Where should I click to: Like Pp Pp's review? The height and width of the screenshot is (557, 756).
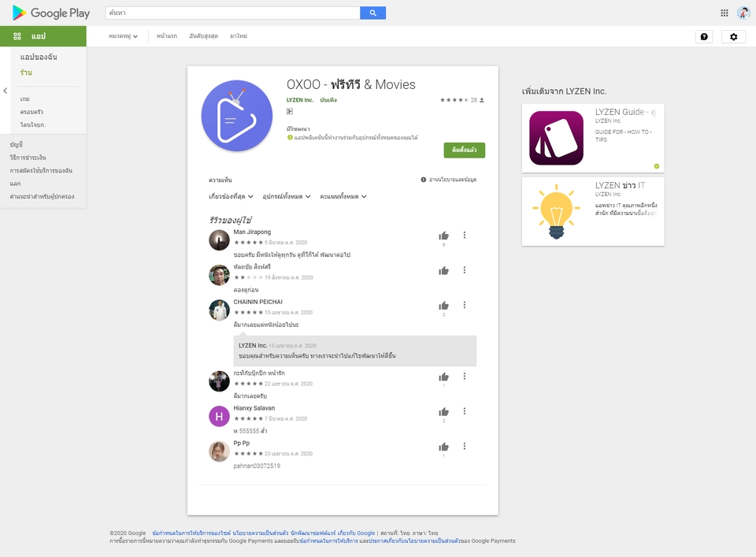(x=443, y=447)
